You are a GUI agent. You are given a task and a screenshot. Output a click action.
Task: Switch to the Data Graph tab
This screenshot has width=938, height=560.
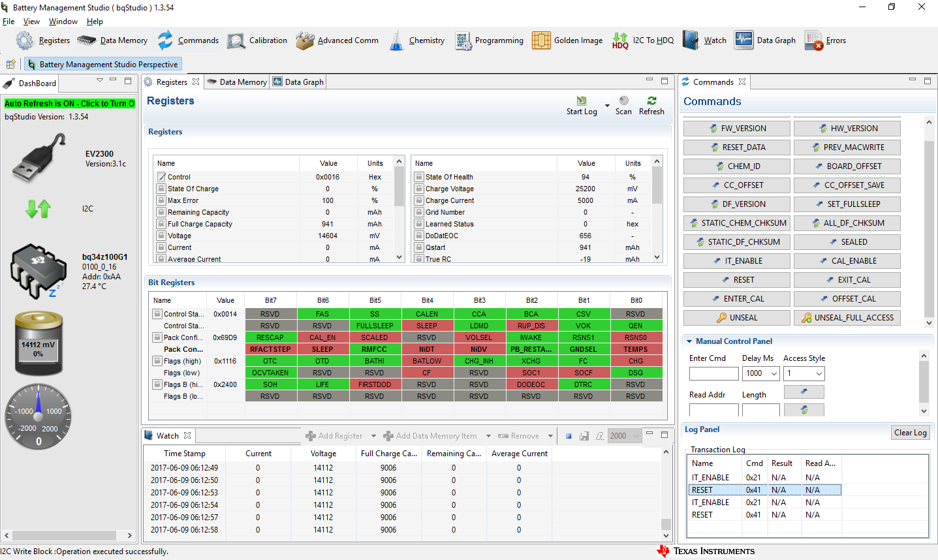tap(298, 82)
